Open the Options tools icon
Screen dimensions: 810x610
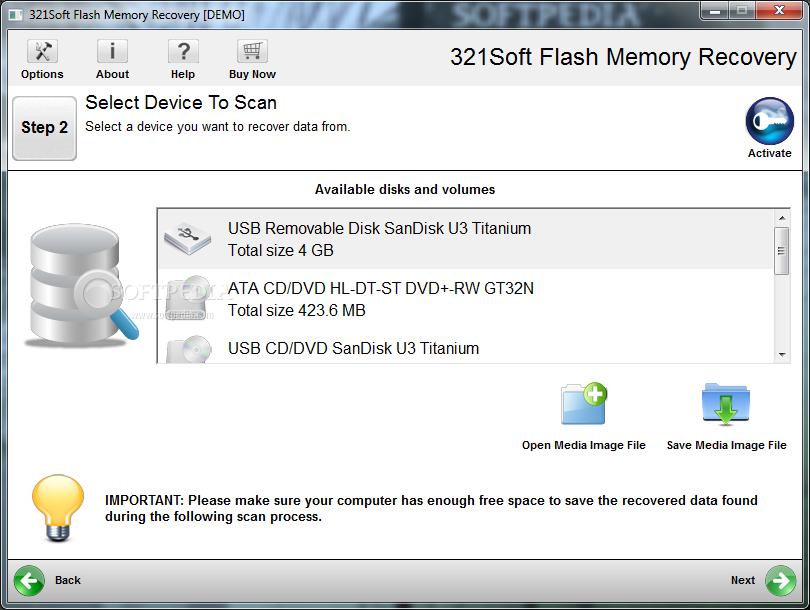[x=42, y=51]
